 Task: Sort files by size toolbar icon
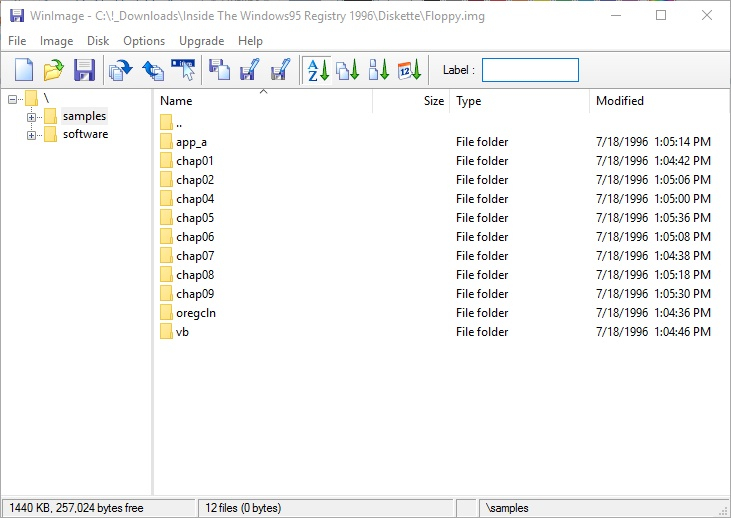[379, 70]
